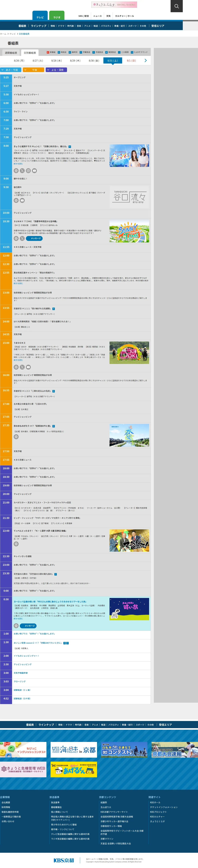The image size is (198, 868).
Task: Click 続きを読む under きょうと経済テラス description
Action: click(x=18, y=164)
